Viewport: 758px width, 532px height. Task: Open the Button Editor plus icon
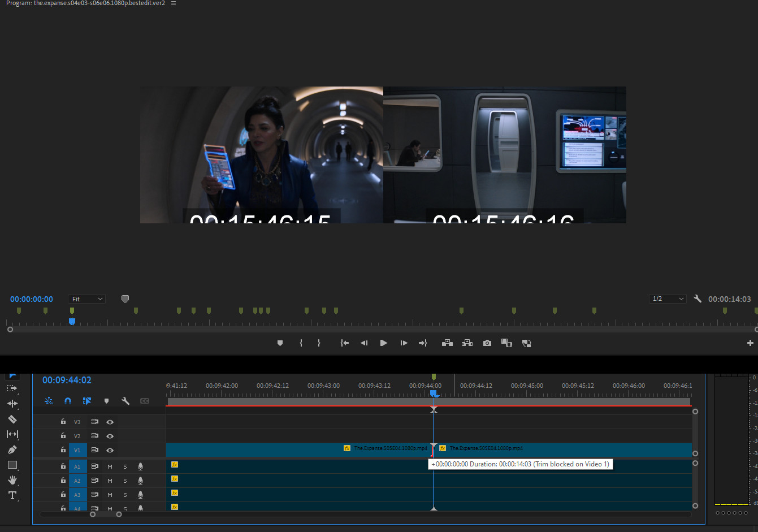click(x=750, y=343)
